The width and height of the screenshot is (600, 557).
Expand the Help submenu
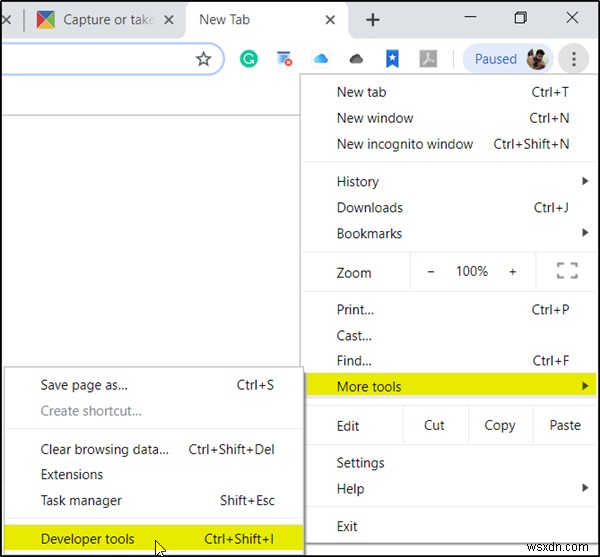click(450, 489)
